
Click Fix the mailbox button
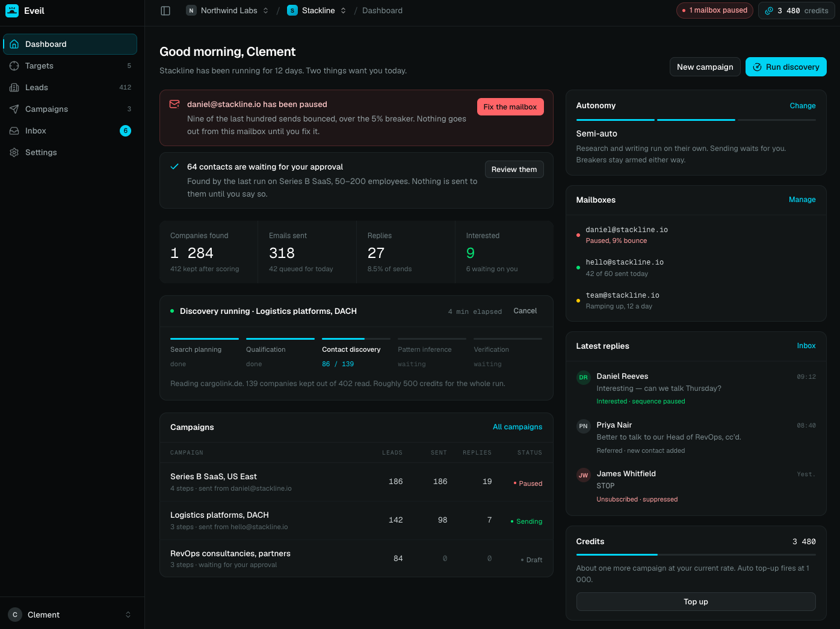(510, 106)
